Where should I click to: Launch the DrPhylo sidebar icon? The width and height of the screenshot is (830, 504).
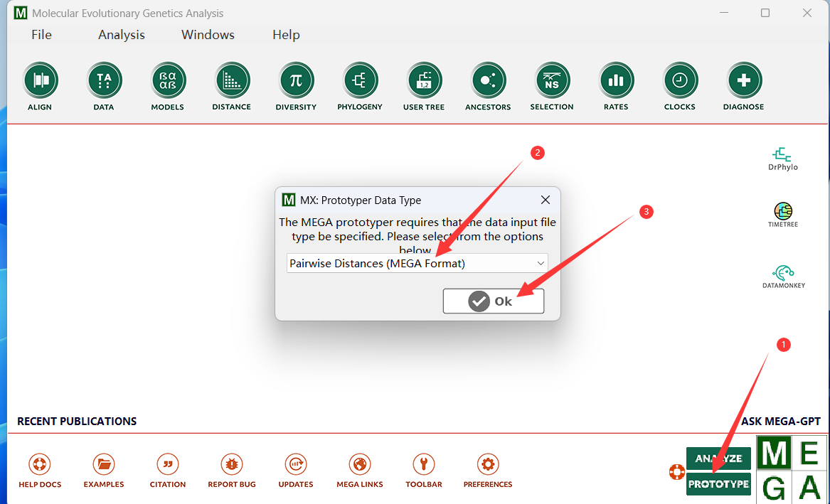tap(783, 159)
